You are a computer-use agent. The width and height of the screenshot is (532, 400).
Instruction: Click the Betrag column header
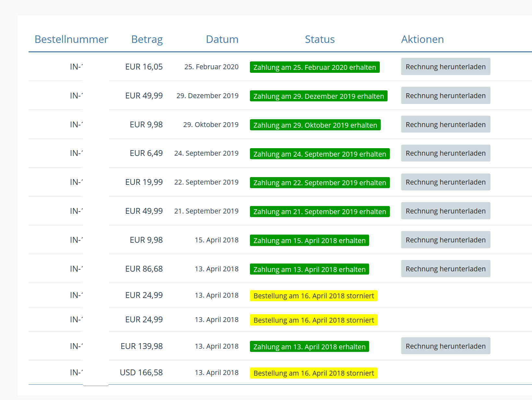(x=147, y=39)
